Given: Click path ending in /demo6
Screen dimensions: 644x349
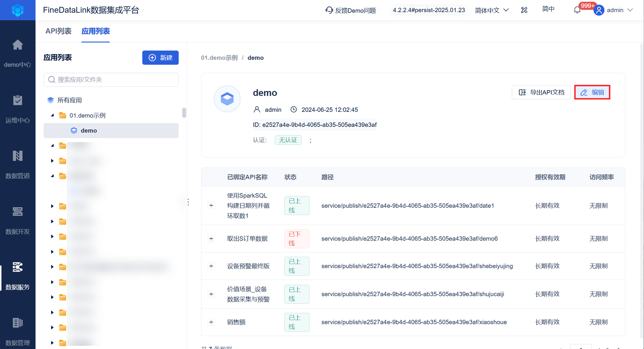Looking at the screenshot, I should (x=409, y=239).
